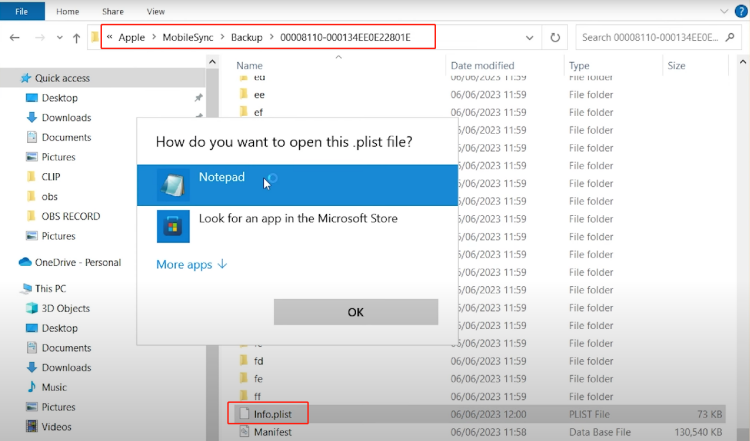Viewport: 750px width, 441px height.
Task: Open the View ribbon tab
Action: coord(155,11)
